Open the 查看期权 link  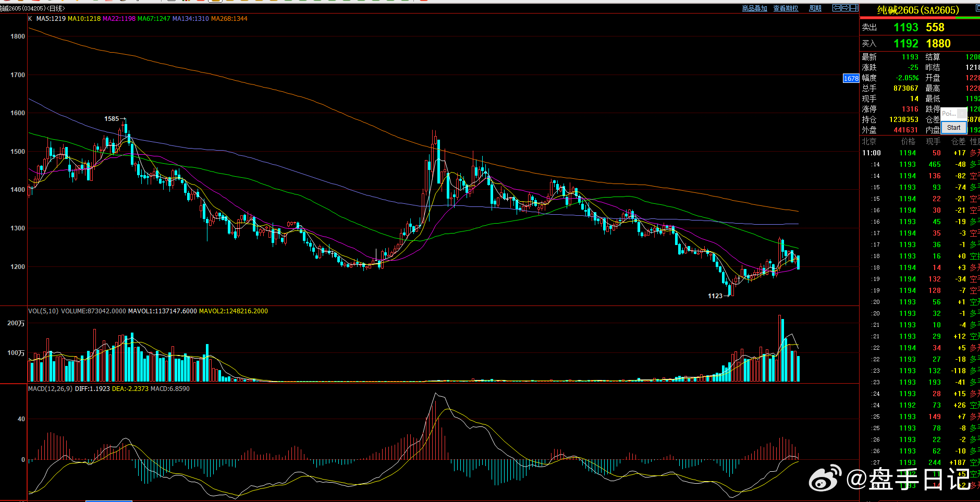pos(786,8)
